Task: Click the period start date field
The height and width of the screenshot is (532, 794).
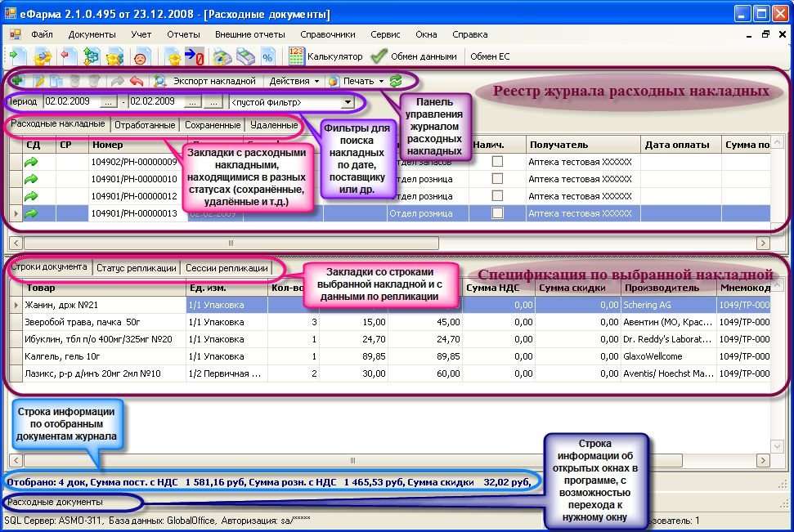Action: point(71,102)
